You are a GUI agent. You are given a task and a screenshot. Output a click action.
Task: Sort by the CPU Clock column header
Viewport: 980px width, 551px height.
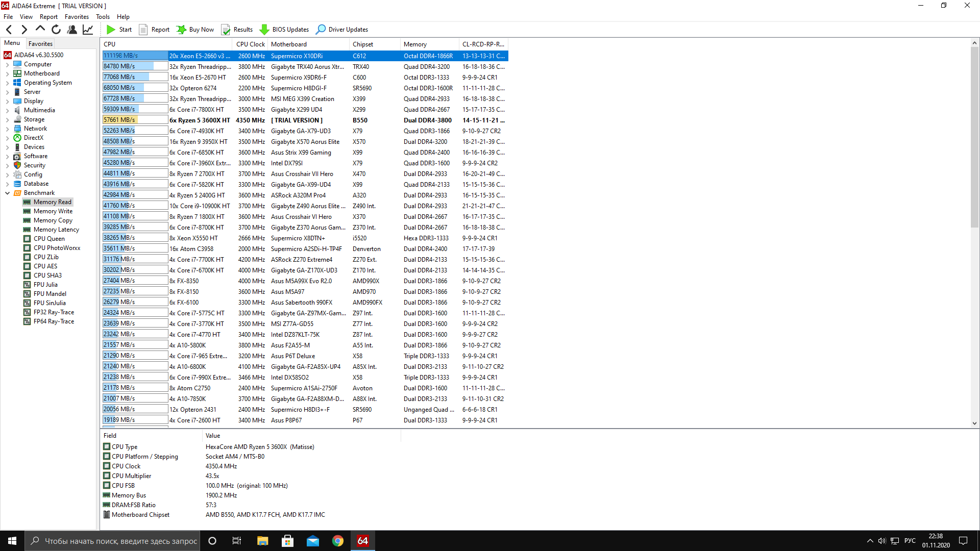click(251, 44)
